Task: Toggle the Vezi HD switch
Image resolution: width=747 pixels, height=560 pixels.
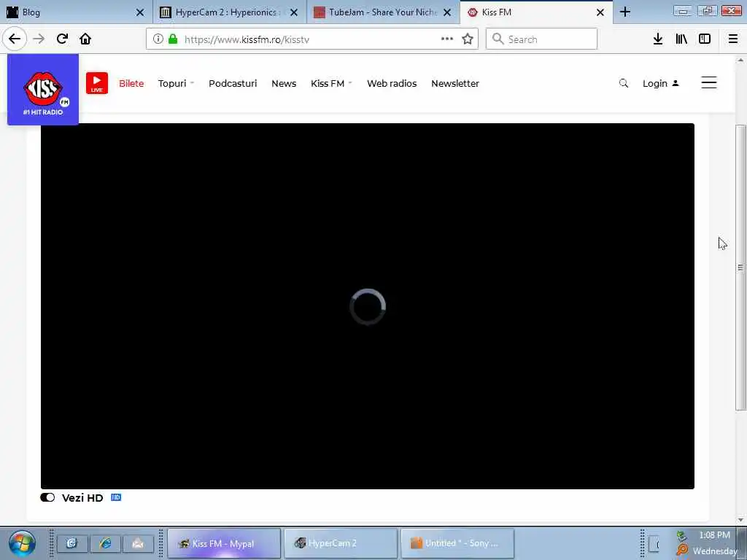Action: [47, 497]
